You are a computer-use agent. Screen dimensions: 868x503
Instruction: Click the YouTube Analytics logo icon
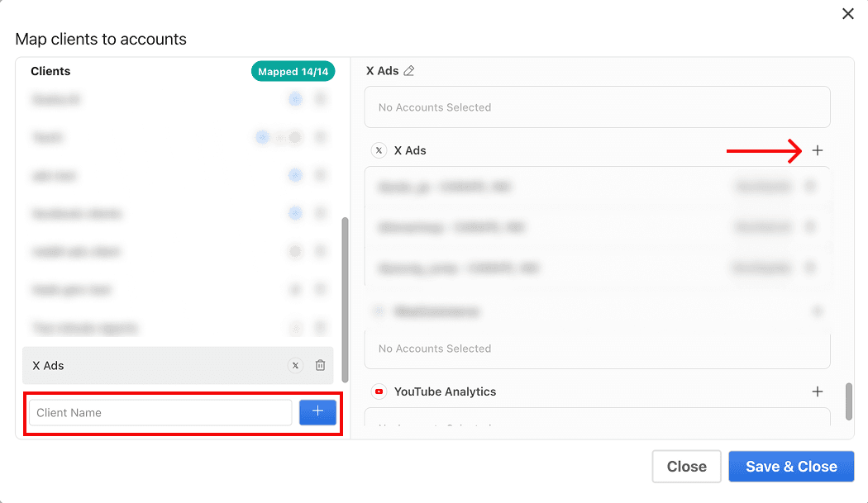[379, 391]
